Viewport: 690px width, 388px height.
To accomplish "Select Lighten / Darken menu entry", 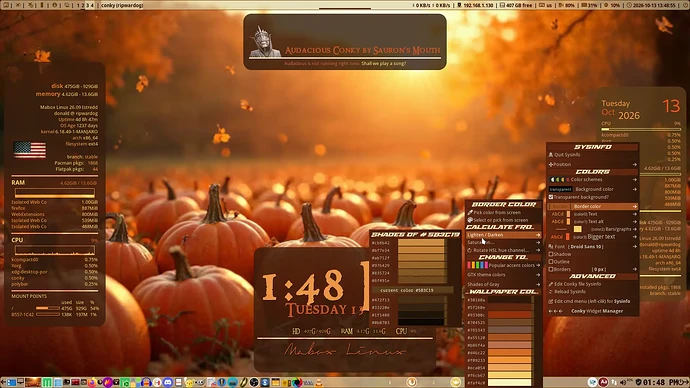I will coord(504,235).
